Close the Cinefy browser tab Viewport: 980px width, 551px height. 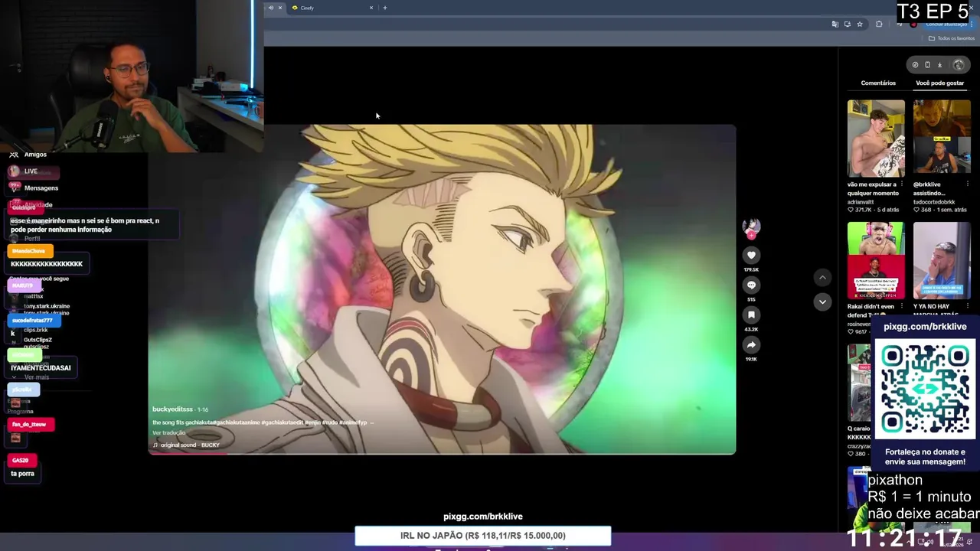(371, 8)
